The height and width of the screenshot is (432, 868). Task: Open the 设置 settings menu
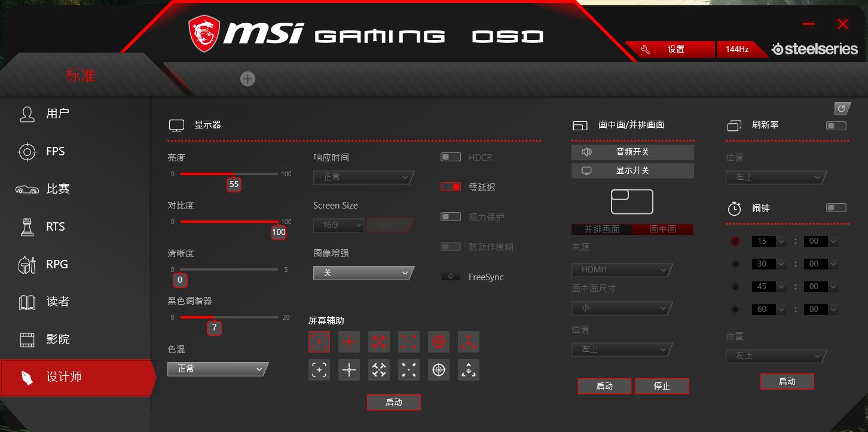(x=674, y=49)
